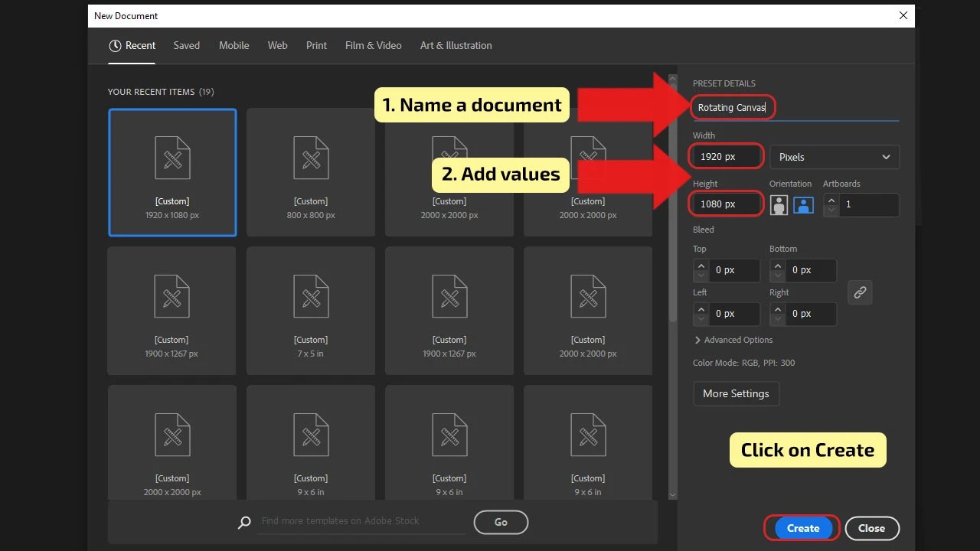Click the magnifying glass search icon
Screen dimensions: 980x551
click(244, 522)
